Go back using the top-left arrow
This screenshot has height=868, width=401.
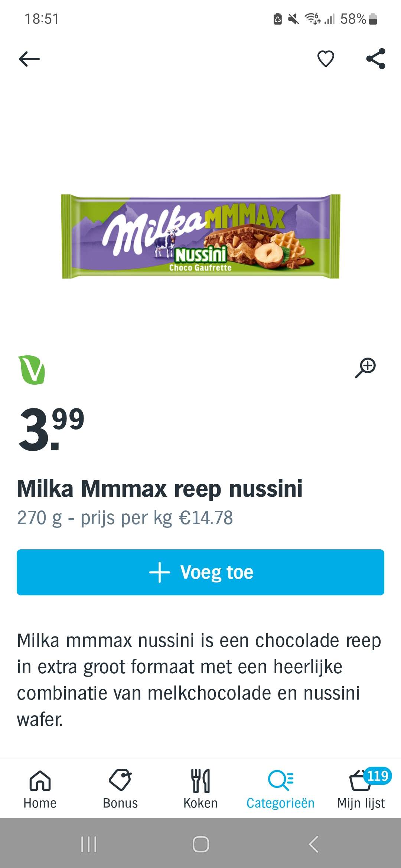[x=29, y=59]
